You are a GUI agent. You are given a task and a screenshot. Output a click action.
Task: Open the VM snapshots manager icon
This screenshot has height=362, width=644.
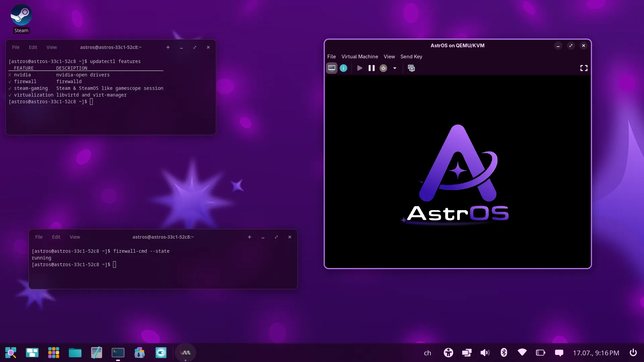pyautogui.click(x=411, y=68)
